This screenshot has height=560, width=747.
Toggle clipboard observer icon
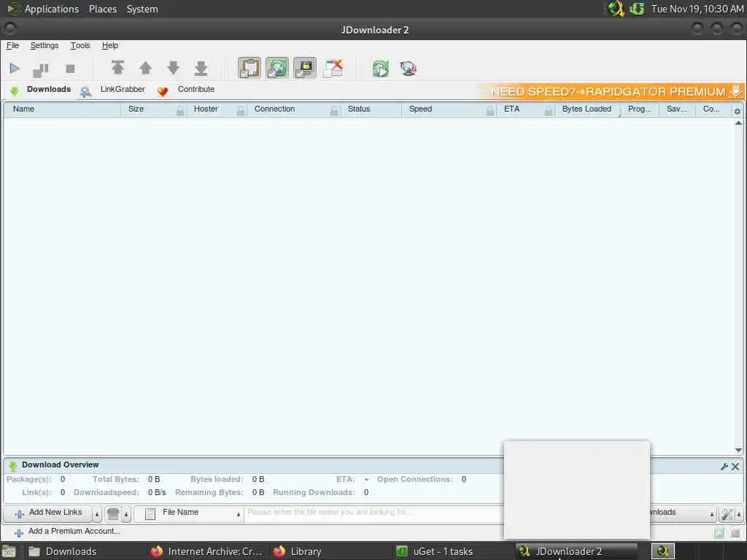pyautogui.click(x=249, y=68)
